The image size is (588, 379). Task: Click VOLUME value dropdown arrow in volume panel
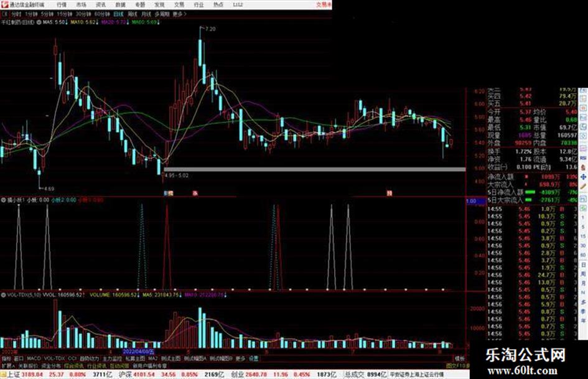[139, 295]
